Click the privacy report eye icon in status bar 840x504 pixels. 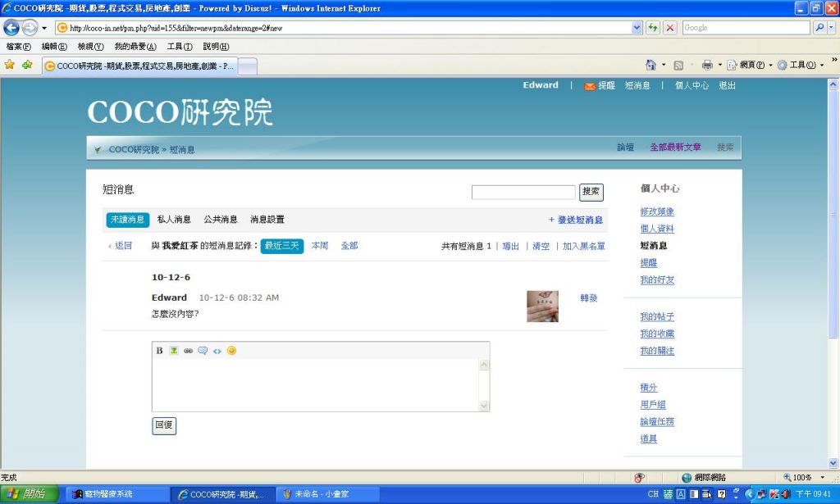640,477
